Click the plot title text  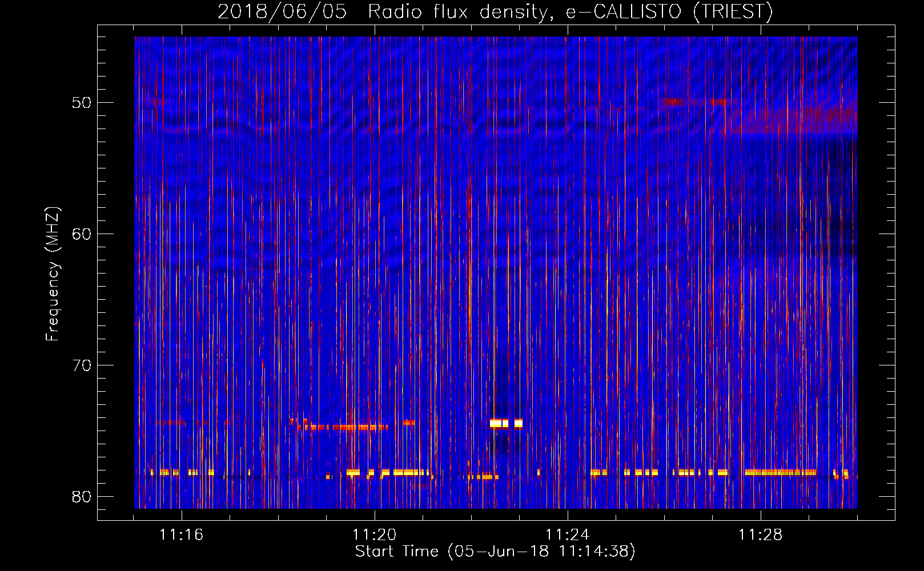(495, 11)
